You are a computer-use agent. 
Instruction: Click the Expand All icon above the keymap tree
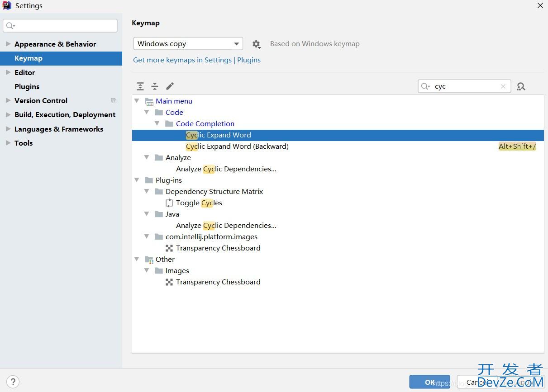[x=140, y=86]
